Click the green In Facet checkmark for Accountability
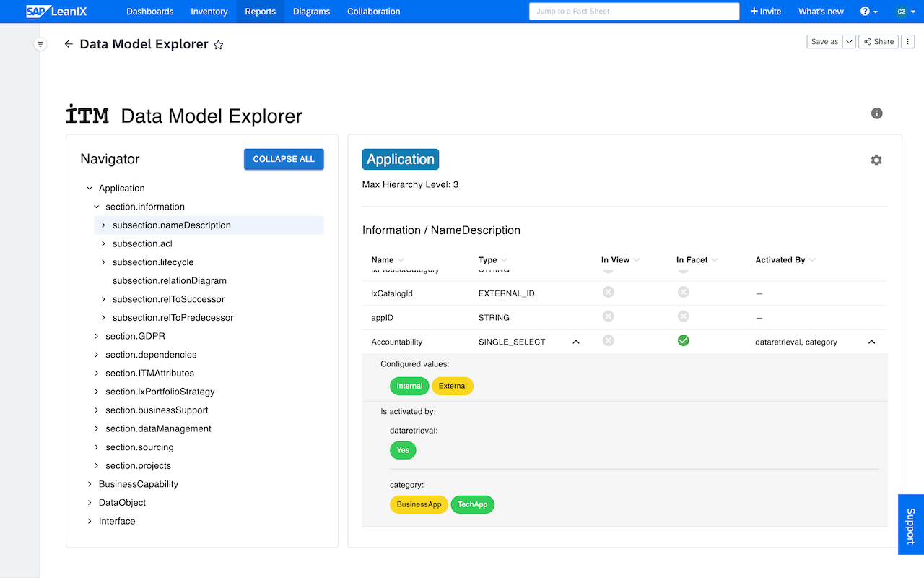The image size is (924, 578). (x=683, y=340)
